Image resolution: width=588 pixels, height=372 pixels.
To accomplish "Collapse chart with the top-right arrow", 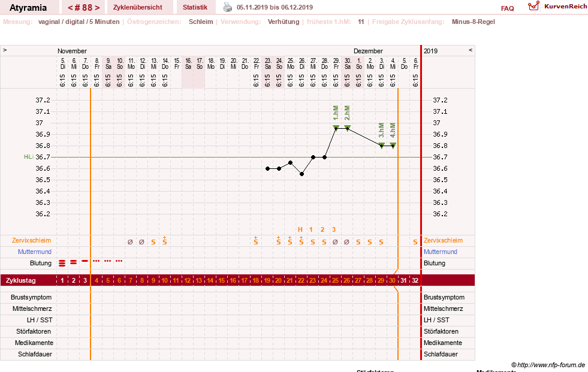I will click(471, 50).
